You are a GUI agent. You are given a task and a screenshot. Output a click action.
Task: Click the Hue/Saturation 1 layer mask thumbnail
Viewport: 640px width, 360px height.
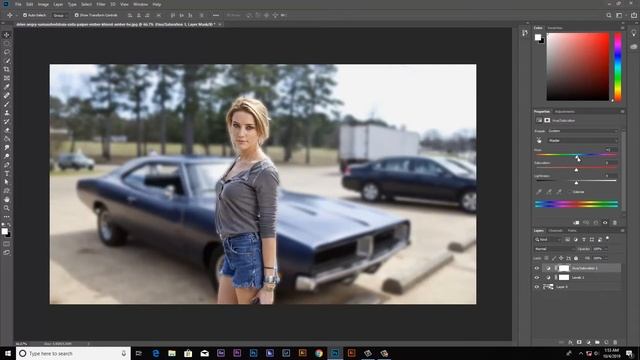pyautogui.click(x=564, y=268)
